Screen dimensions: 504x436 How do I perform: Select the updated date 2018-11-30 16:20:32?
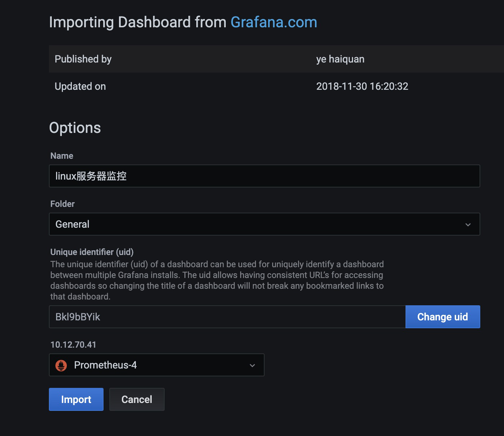coord(362,86)
